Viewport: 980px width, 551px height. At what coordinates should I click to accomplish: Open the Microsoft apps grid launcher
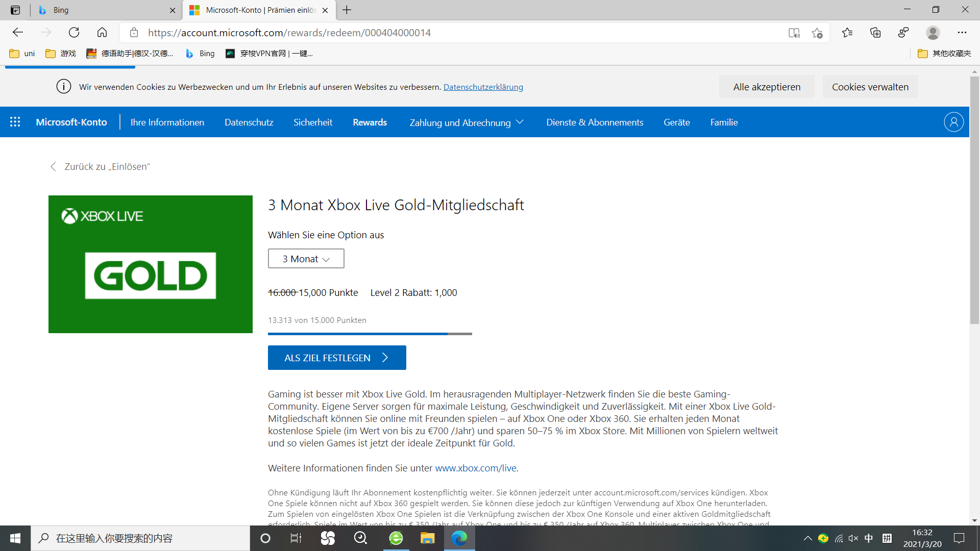(15, 122)
